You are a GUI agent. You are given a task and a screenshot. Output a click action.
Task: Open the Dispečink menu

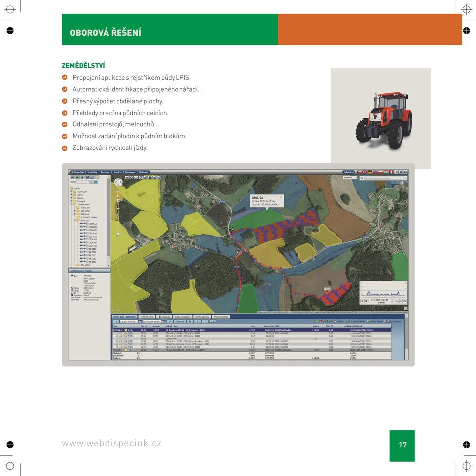click(79, 172)
